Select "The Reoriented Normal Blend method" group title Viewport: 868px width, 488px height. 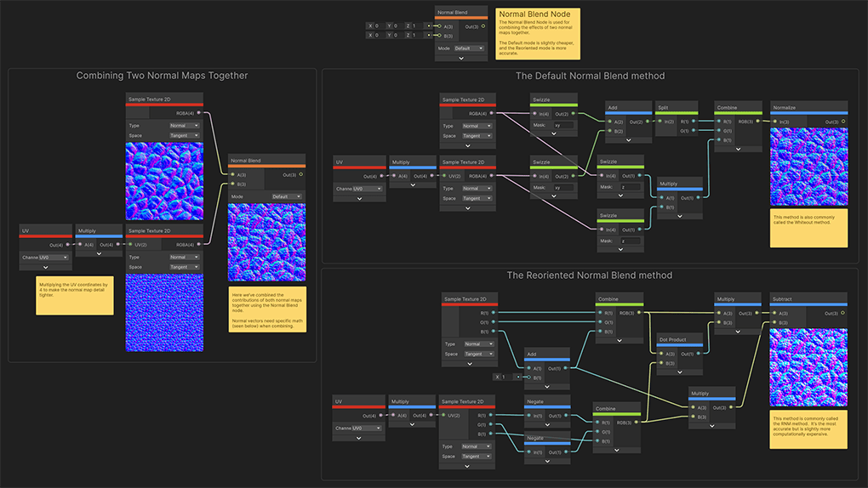coord(589,275)
